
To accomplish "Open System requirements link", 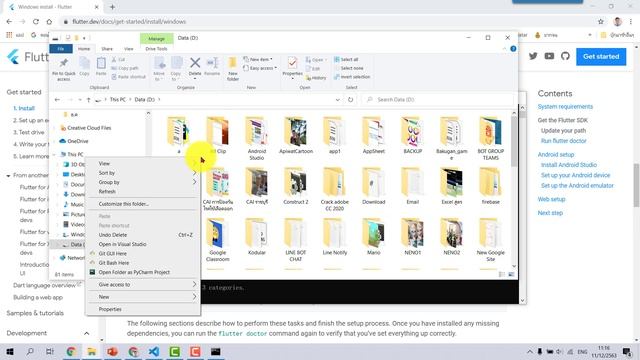I will 565,107.
